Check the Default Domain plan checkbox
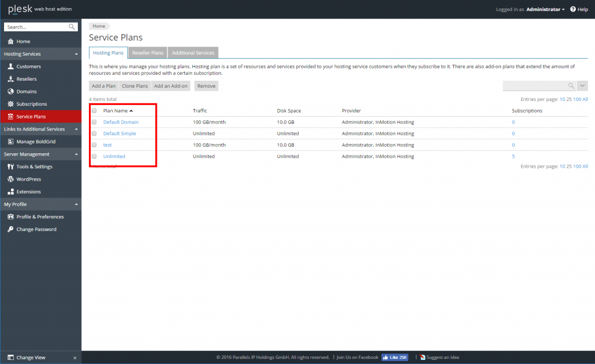 [94, 122]
